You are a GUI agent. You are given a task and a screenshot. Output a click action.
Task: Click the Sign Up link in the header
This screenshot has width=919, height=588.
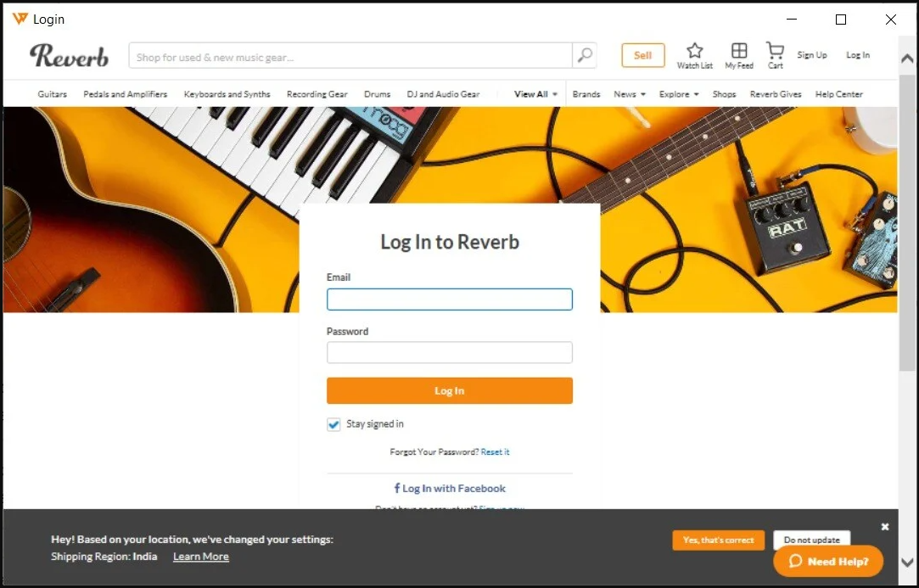[812, 54]
